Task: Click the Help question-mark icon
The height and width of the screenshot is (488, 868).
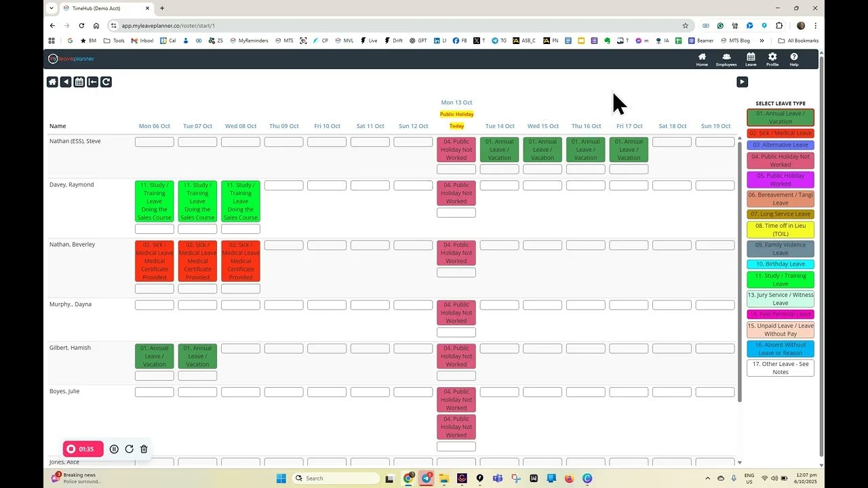Action: tap(794, 59)
